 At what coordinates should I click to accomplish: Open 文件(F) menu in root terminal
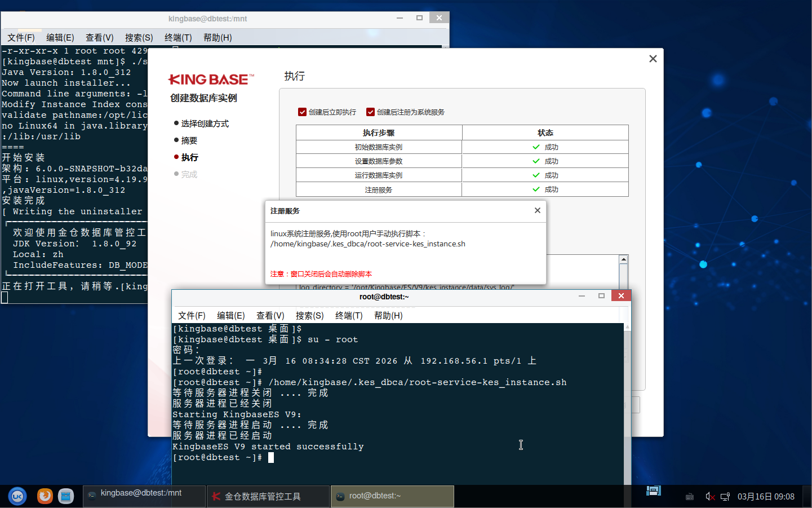pos(192,316)
